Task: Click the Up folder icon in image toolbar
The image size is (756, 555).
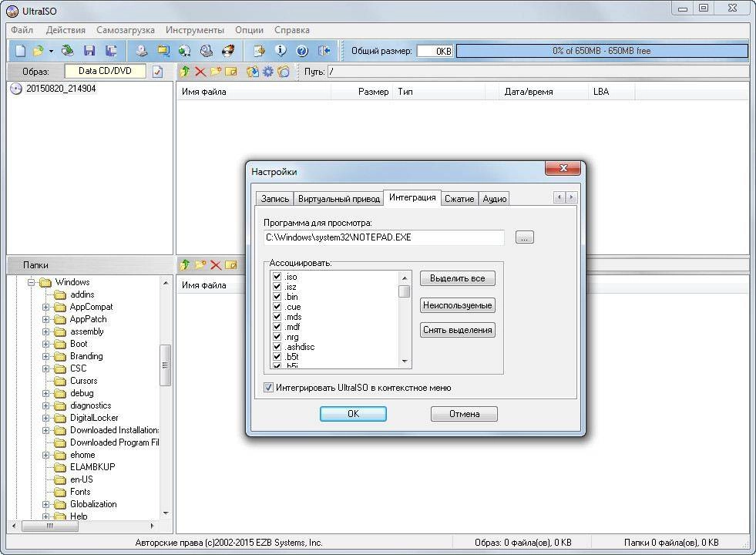Action: coord(185,72)
